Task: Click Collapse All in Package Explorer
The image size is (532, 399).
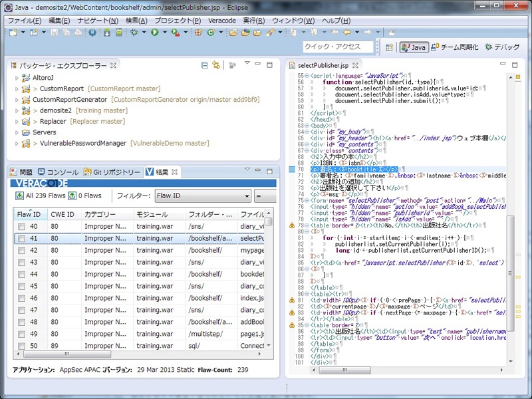Action: 204,65
